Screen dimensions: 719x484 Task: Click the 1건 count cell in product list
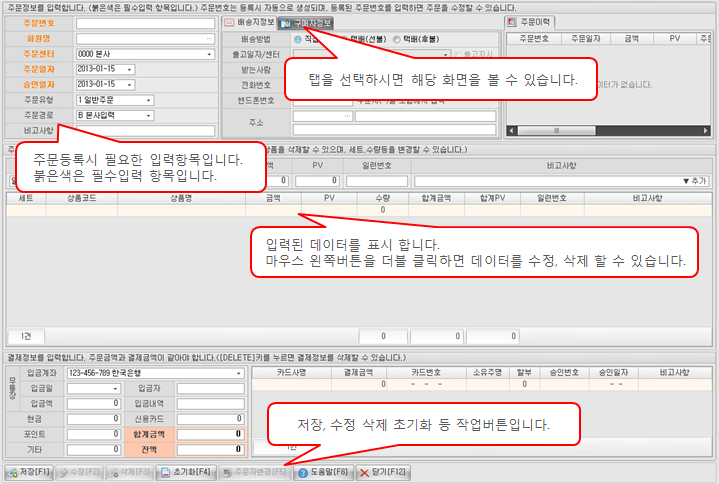pyautogui.click(x=26, y=336)
